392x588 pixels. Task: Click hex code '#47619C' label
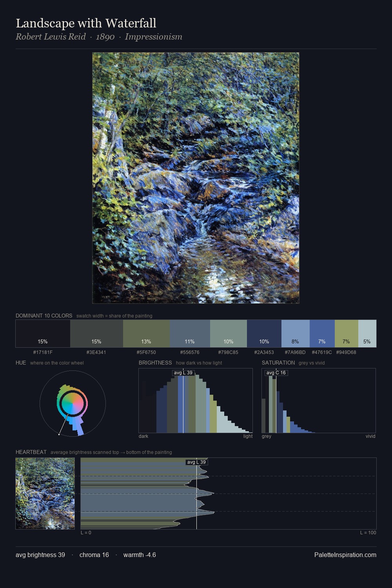[322, 352]
